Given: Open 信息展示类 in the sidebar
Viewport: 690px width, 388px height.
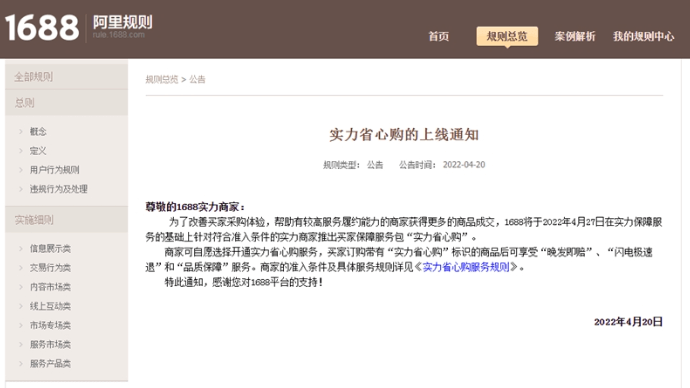Looking at the screenshot, I should click(50, 248).
